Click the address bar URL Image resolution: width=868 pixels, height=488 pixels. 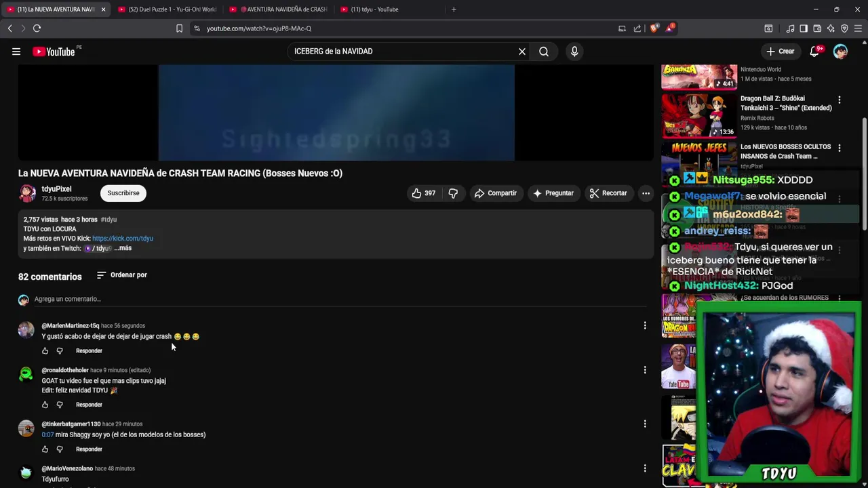click(259, 28)
